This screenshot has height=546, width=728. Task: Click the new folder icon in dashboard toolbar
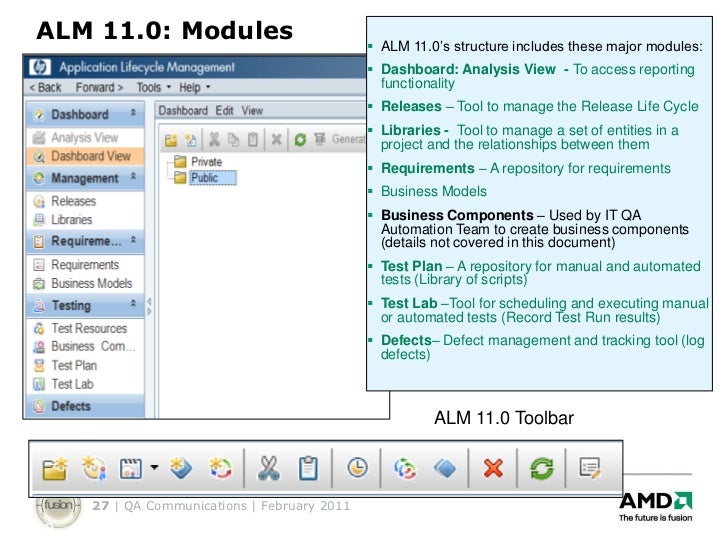171,139
